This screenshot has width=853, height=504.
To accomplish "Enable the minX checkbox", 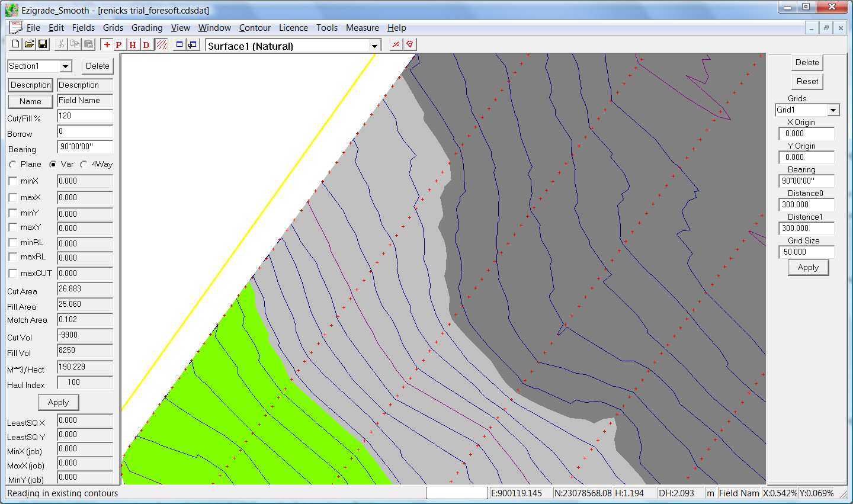I will pos(13,181).
